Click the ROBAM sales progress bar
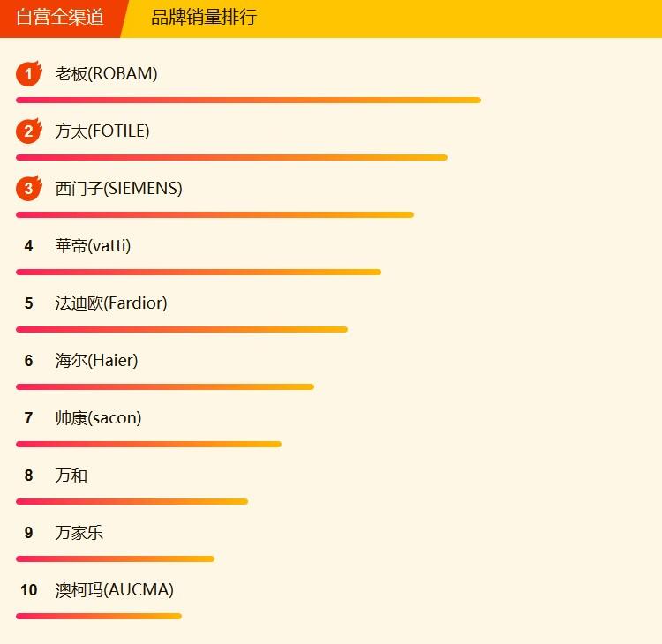 coord(248,101)
